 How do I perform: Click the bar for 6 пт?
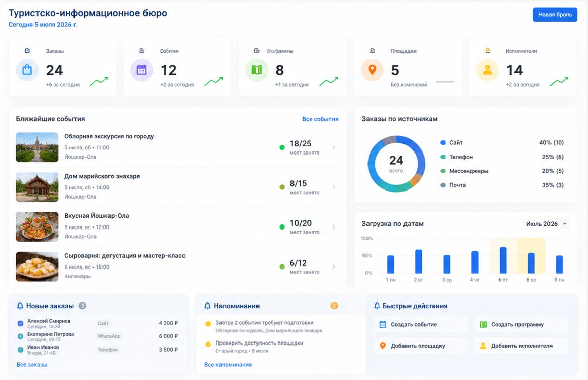503,260
